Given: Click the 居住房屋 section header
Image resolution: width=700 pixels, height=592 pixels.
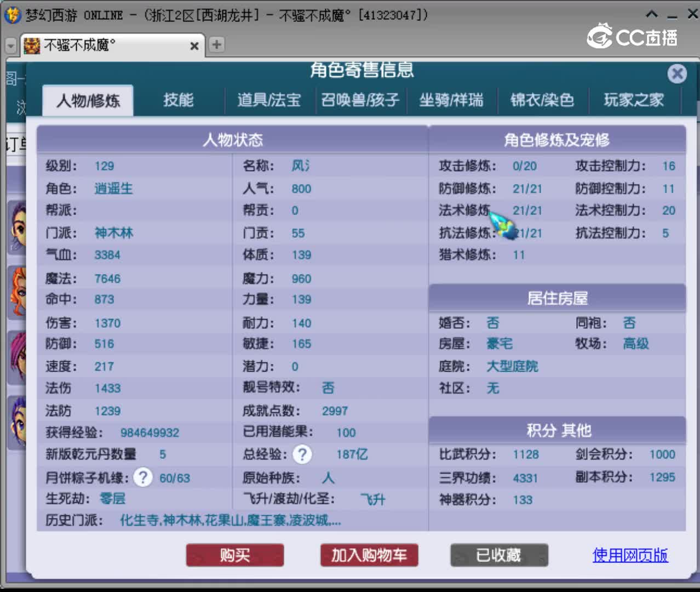Looking at the screenshot, I should point(557,298).
